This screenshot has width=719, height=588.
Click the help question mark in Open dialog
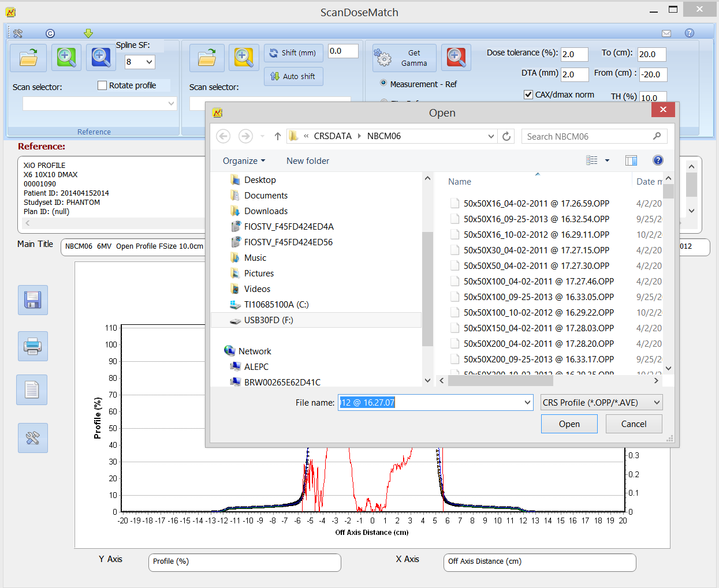658,160
